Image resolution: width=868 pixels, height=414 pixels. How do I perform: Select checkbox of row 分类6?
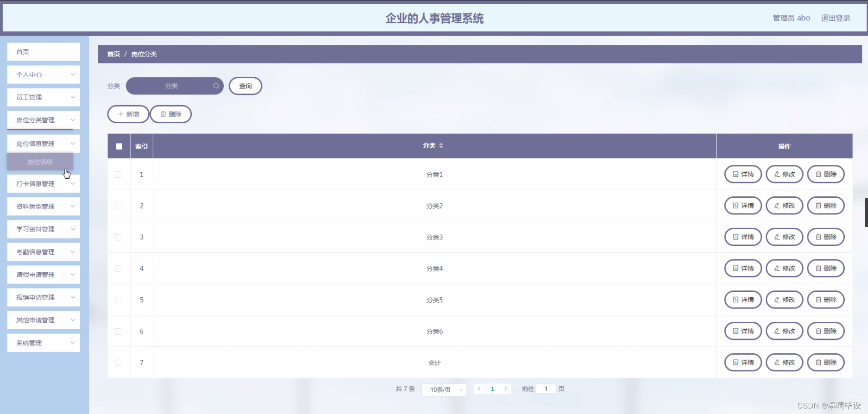click(x=118, y=332)
